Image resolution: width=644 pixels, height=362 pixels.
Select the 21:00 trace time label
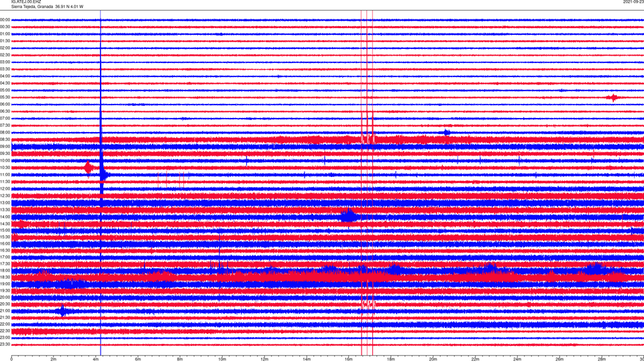(x=5, y=310)
